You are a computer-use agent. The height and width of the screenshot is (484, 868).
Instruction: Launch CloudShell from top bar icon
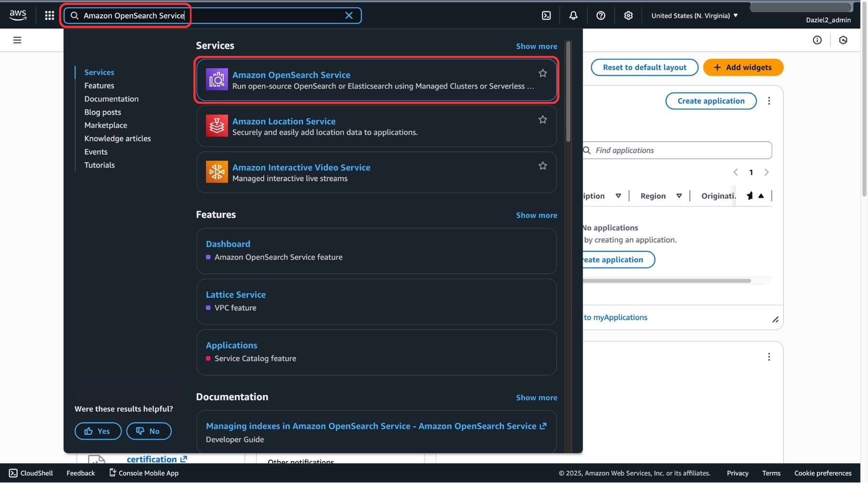(546, 15)
